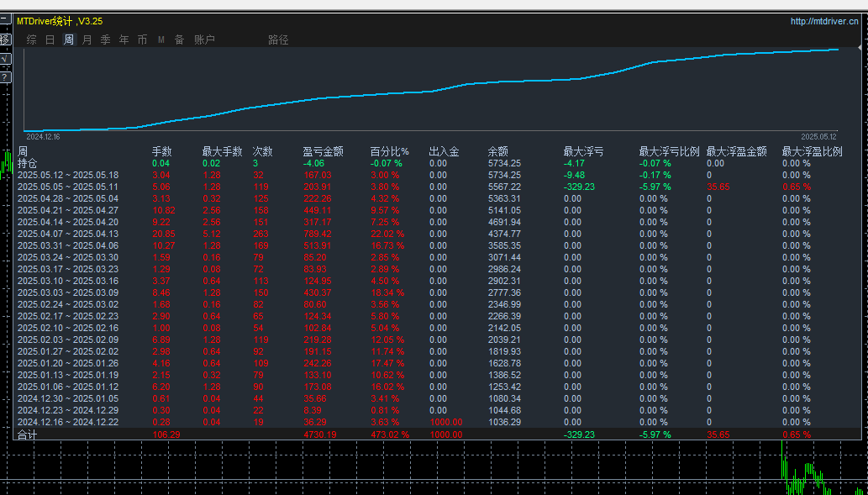This screenshot has width=868, height=495.
Task: Open the 备 tab
Action: tap(179, 39)
